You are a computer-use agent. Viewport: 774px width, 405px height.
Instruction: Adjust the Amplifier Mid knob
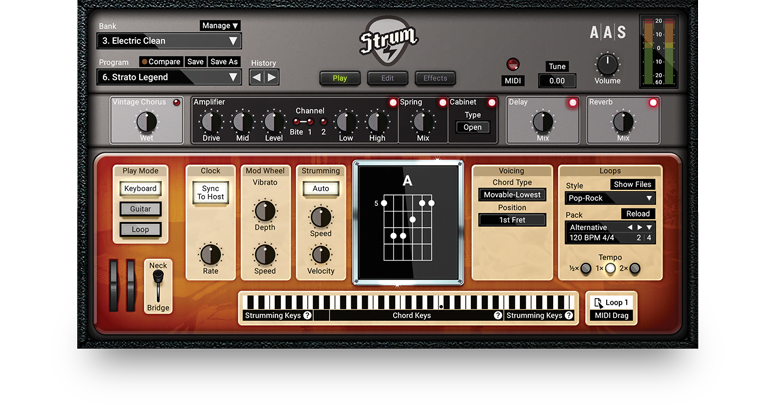pyautogui.click(x=242, y=122)
